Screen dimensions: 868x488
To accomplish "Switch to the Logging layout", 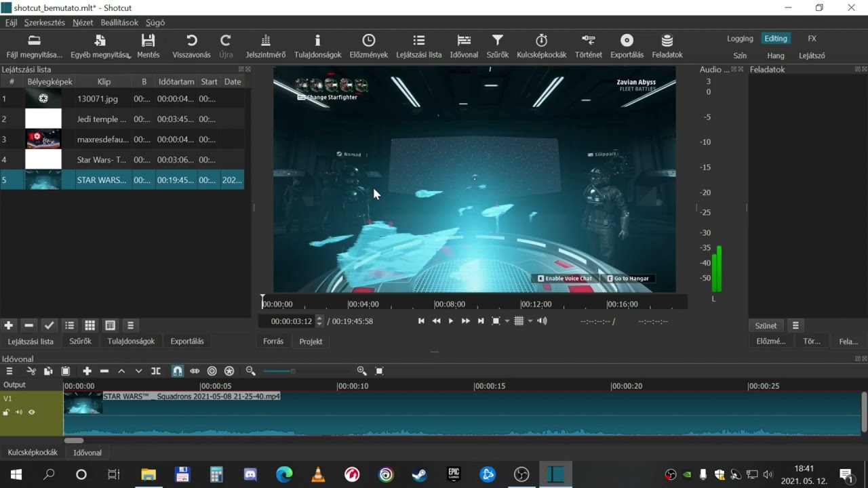I will (740, 39).
